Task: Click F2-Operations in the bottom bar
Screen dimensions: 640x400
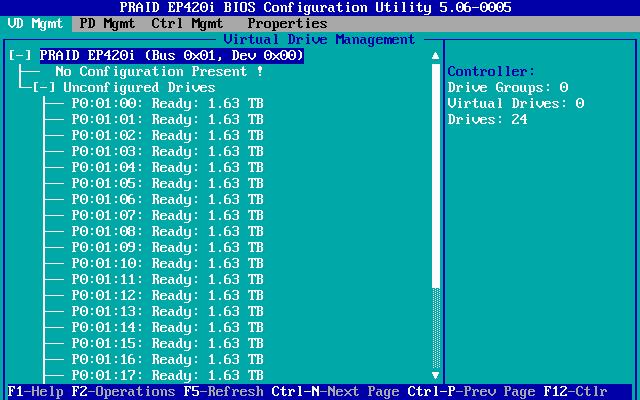Action: [123, 391]
